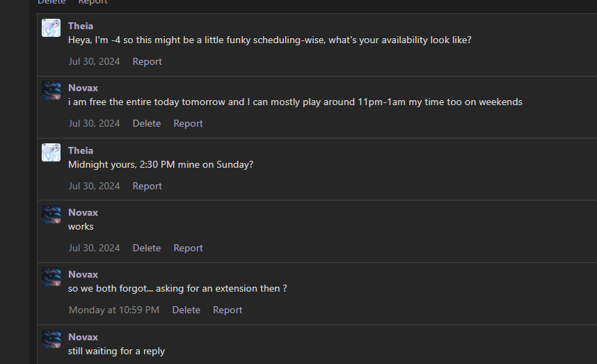597x364 pixels.
Task: Open Novax's avatar on the 11pm-1am message
Action: pyautogui.click(x=51, y=90)
